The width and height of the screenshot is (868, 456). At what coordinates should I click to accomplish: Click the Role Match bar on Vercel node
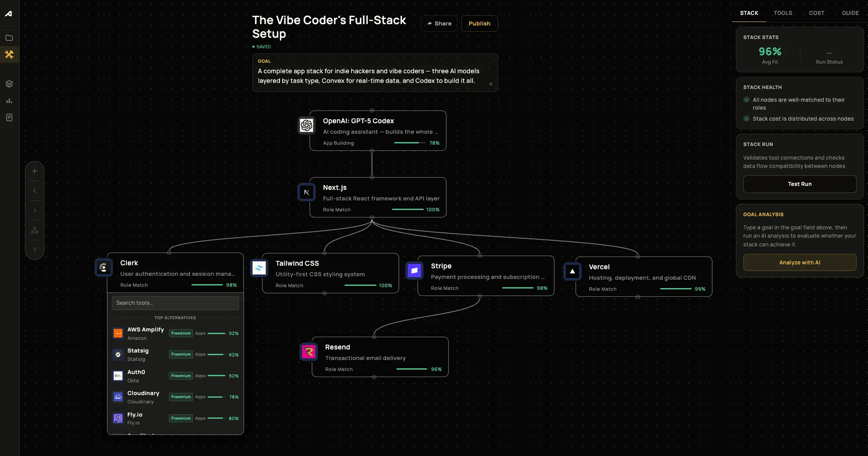coord(676,289)
